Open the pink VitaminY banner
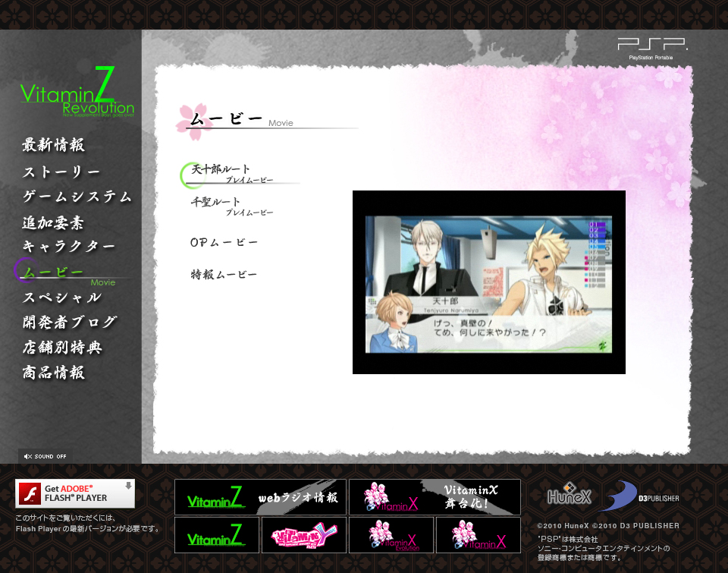This screenshot has width=728, height=573. (304, 535)
